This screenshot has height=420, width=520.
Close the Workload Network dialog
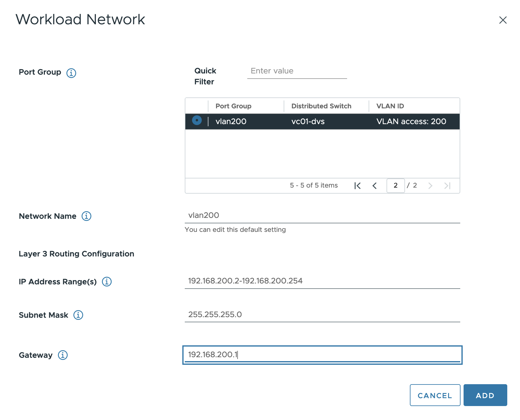[503, 20]
